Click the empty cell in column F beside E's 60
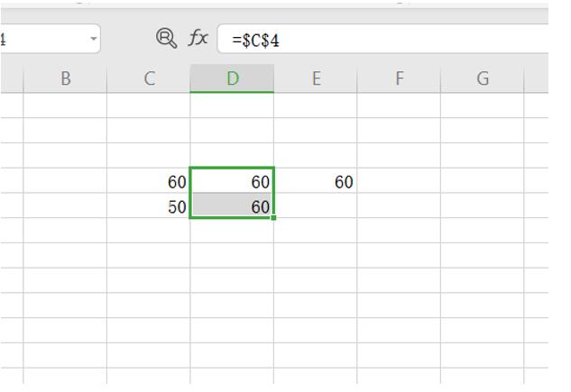Viewport: 571px width, 392px height. [399, 181]
